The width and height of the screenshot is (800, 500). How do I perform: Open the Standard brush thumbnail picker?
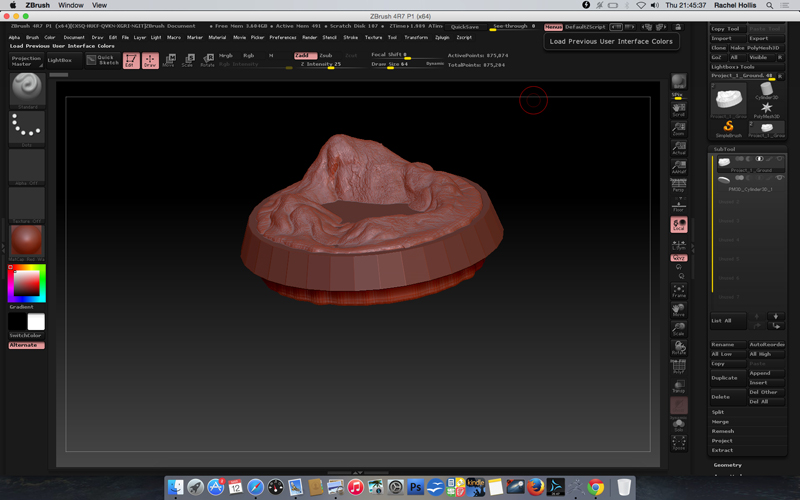27,91
